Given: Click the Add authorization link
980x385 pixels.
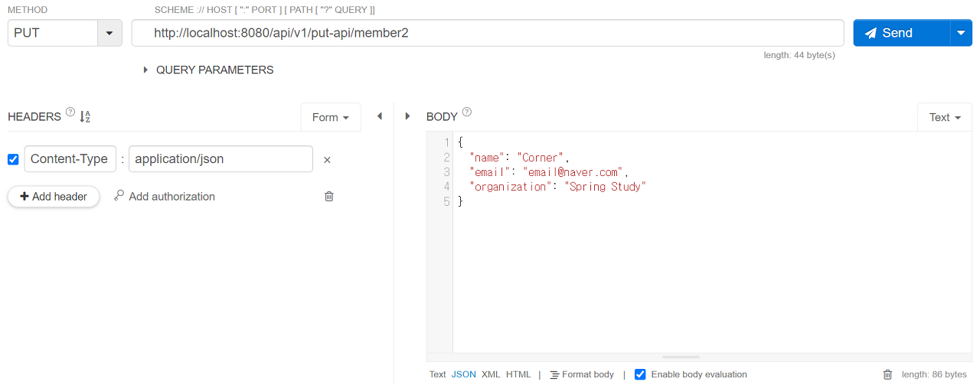Looking at the screenshot, I should (165, 197).
